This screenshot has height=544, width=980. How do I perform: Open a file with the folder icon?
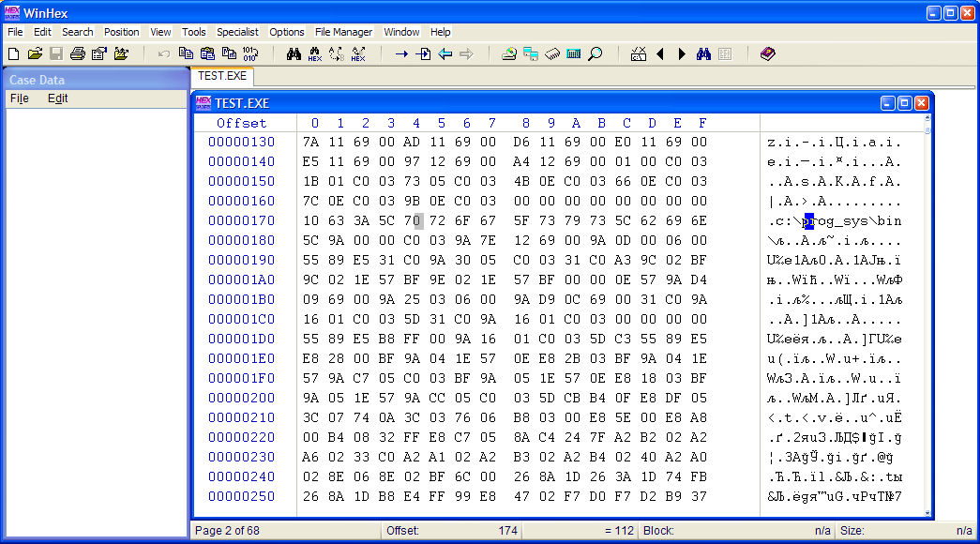(35, 54)
